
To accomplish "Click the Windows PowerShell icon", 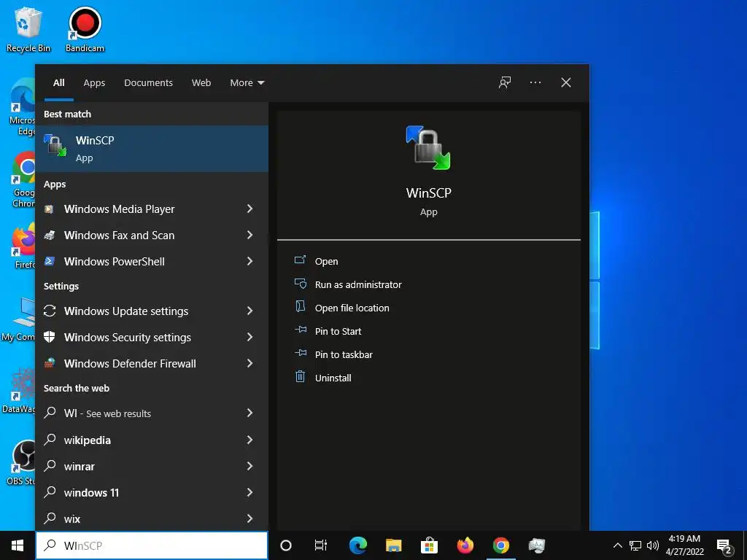I will pos(49,262).
